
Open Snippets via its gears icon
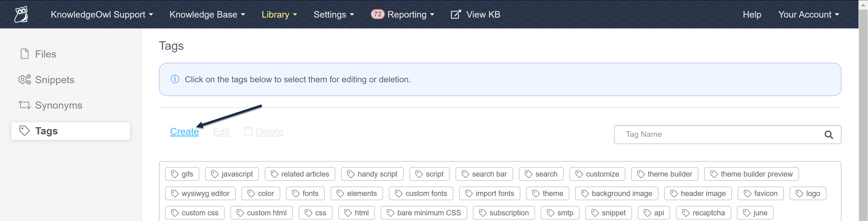pyautogui.click(x=25, y=80)
